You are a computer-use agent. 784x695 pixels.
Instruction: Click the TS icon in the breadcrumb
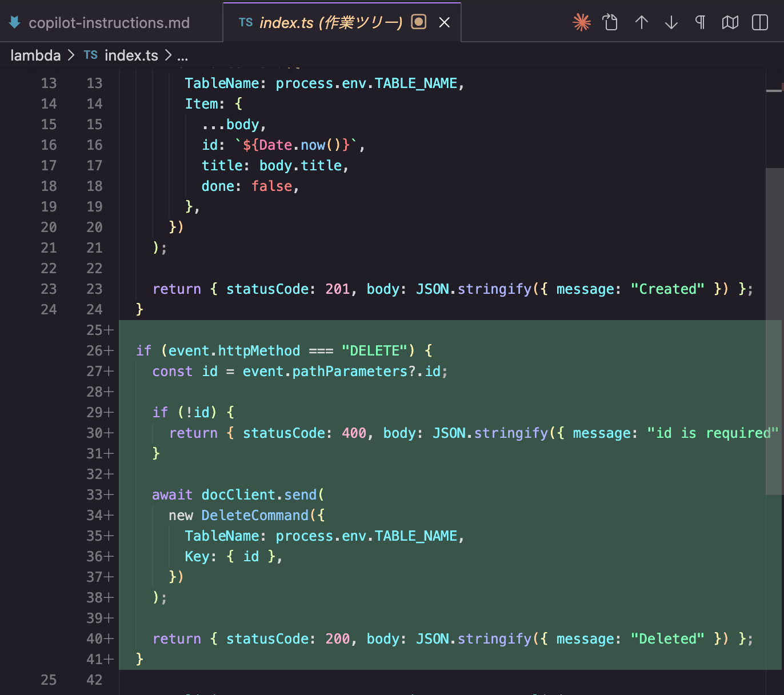(x=90, y=55)
